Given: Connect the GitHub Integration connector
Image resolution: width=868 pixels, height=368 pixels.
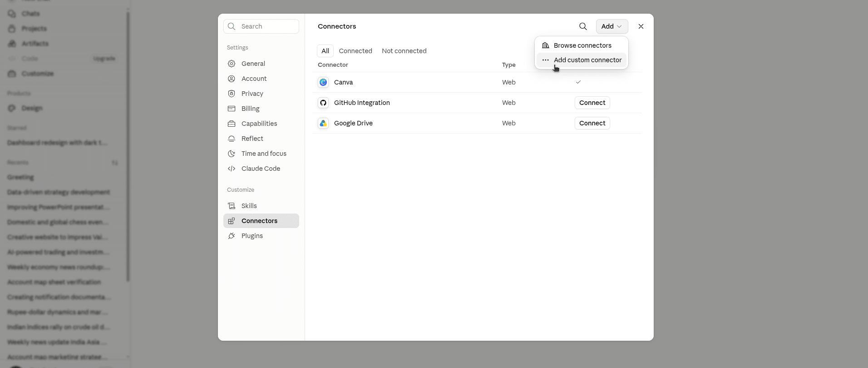Looking at the screenshot, I should tap(592, 103).
